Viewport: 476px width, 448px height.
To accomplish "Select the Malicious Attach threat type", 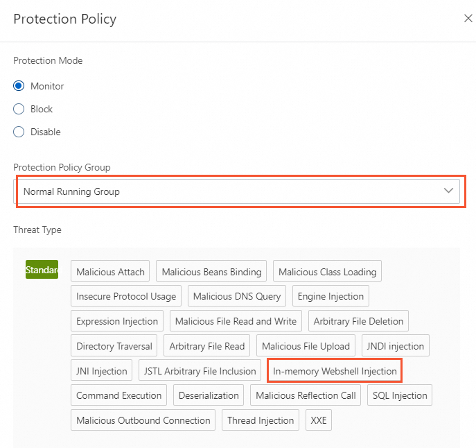I will [111, 273].
